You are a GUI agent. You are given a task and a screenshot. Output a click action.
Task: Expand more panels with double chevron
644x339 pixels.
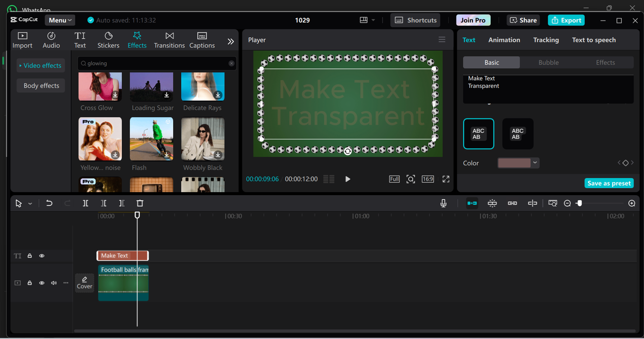[230, 41]
